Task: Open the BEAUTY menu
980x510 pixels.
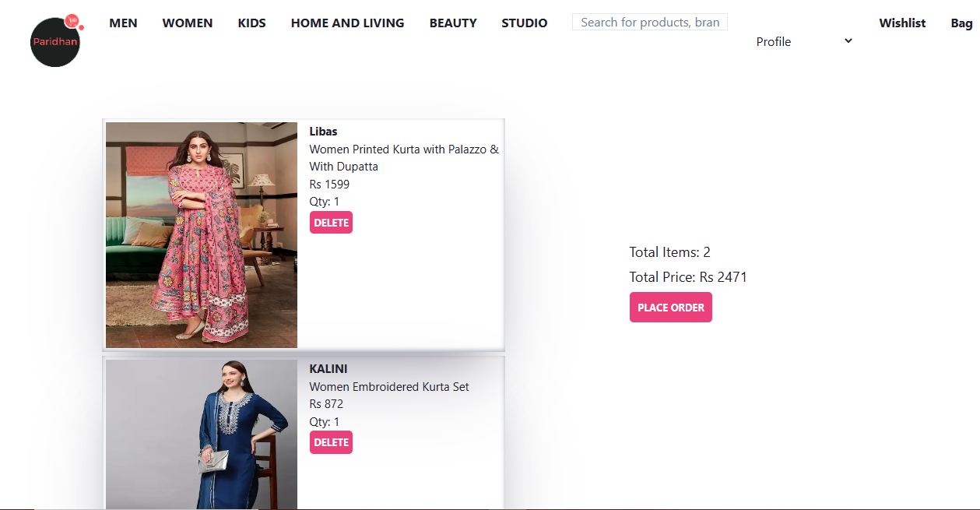Action: pos(453,23)
